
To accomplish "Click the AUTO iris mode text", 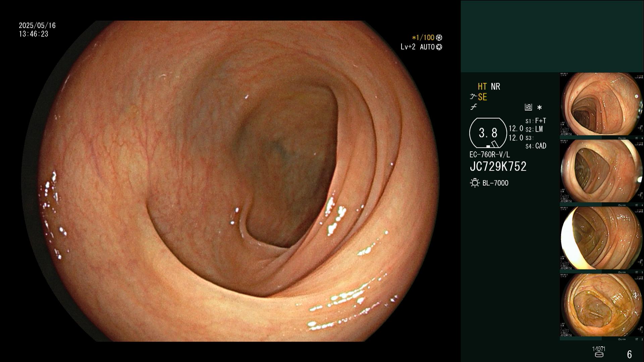I will [427, 47].
